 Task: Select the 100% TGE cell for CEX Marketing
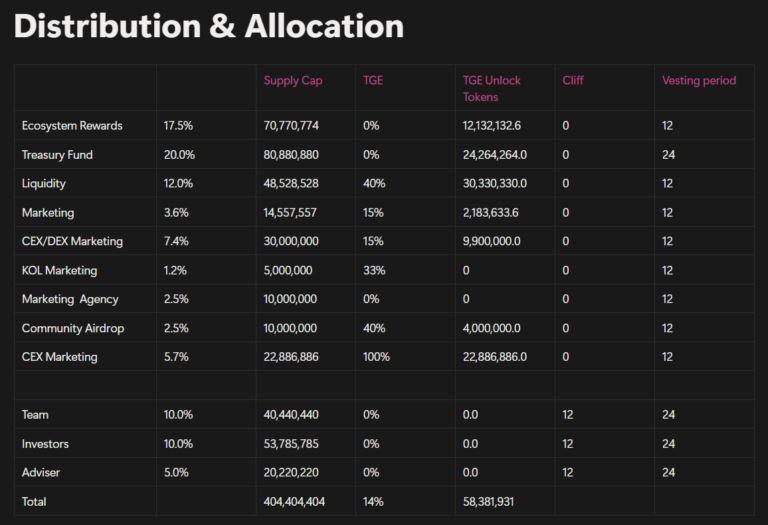[376, 357]
